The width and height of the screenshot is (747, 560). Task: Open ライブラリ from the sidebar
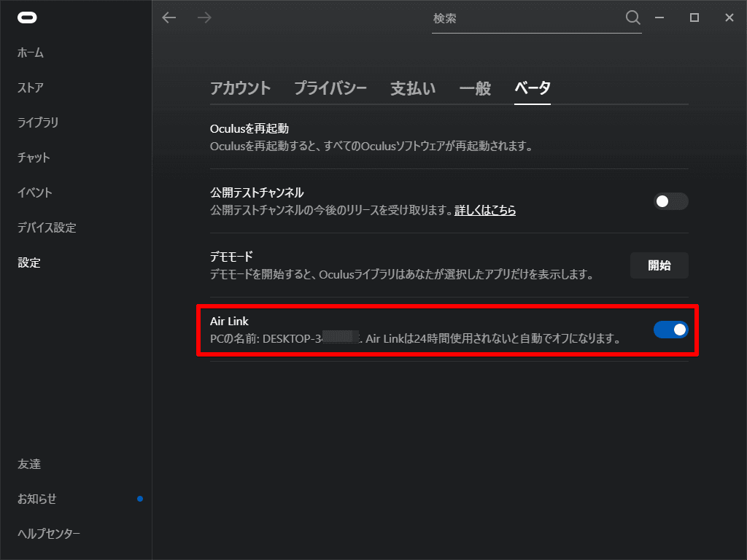[x=38, y=122]
